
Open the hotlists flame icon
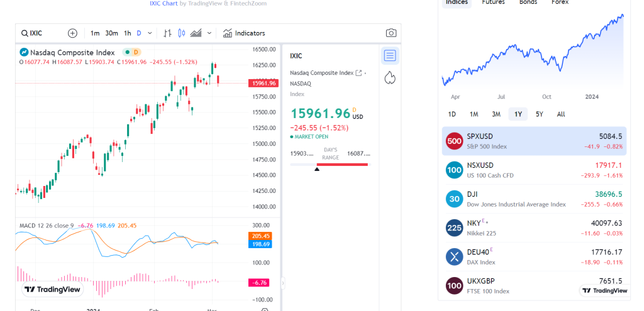390,77
